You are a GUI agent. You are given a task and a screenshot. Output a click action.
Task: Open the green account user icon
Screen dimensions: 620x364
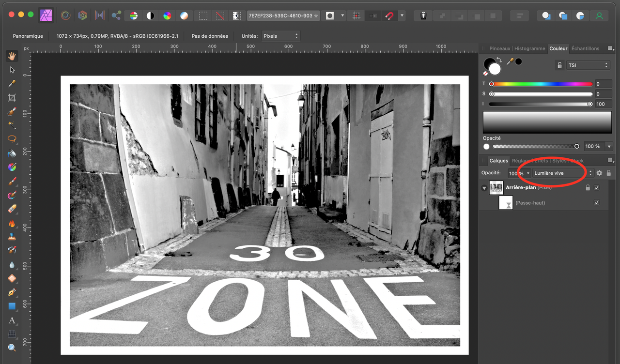coord(600,15)
